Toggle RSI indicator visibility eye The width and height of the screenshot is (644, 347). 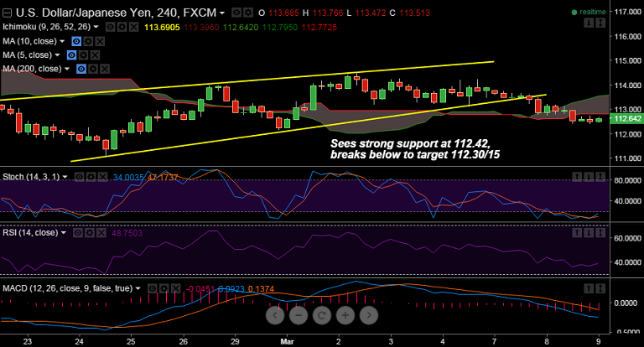[x=78, y=233]
